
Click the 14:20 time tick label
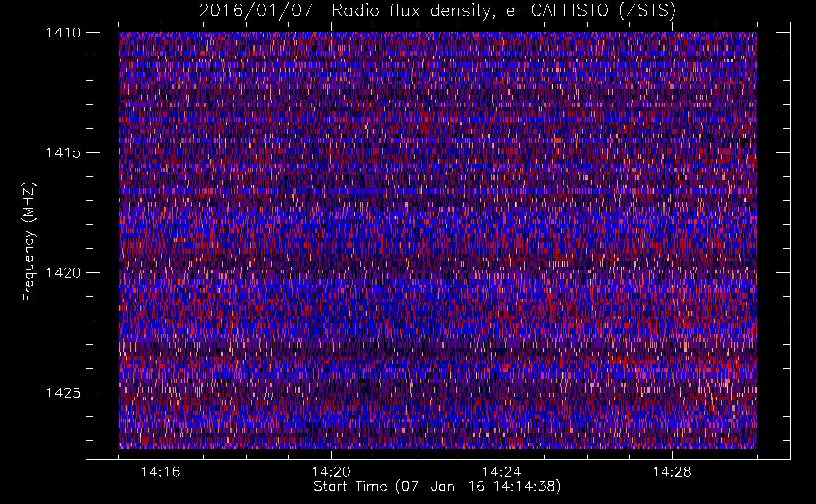[x=331, y=472]
